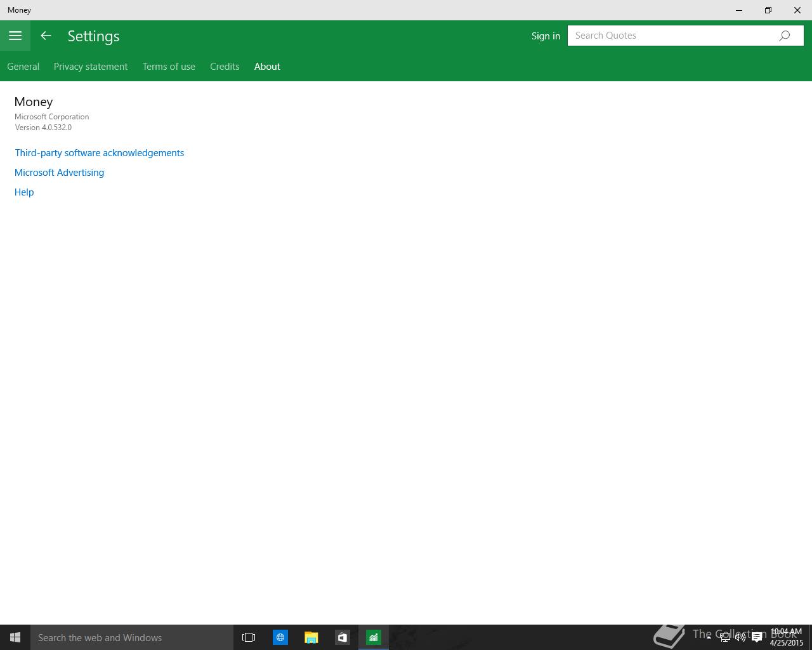Launch the browser globe icon in taskbar
This screenshot has height=650, width=812.
click(x=280, y=637)
